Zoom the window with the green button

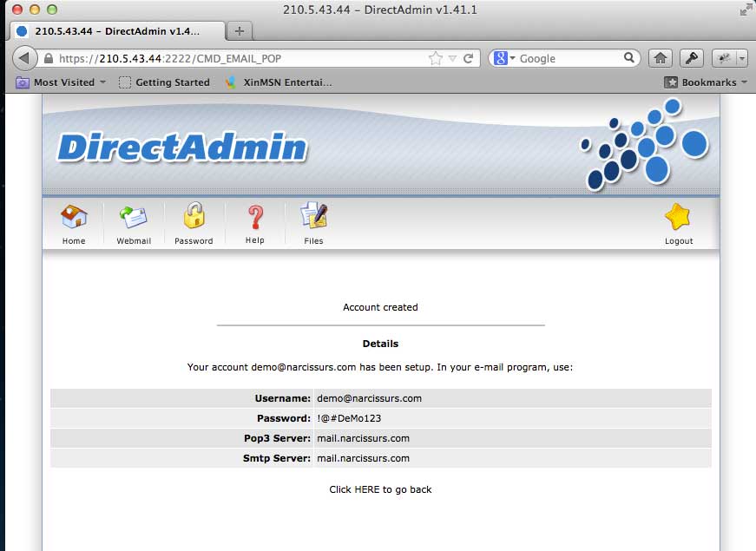pos(52,10)
